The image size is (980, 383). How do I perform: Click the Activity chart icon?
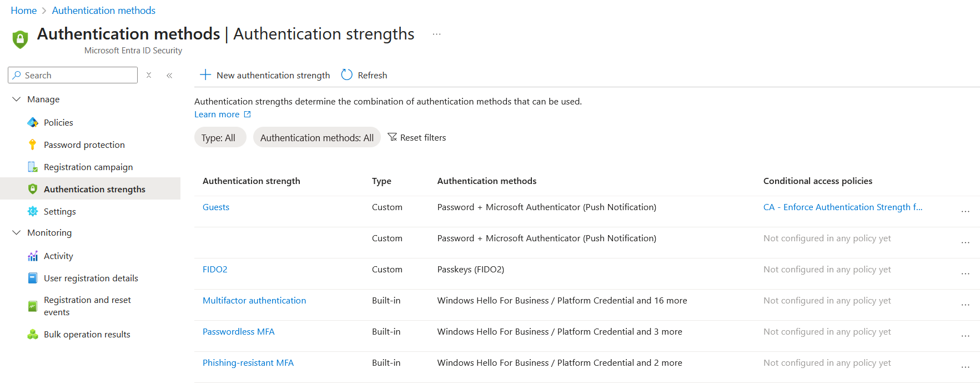[x=33, y=256]
